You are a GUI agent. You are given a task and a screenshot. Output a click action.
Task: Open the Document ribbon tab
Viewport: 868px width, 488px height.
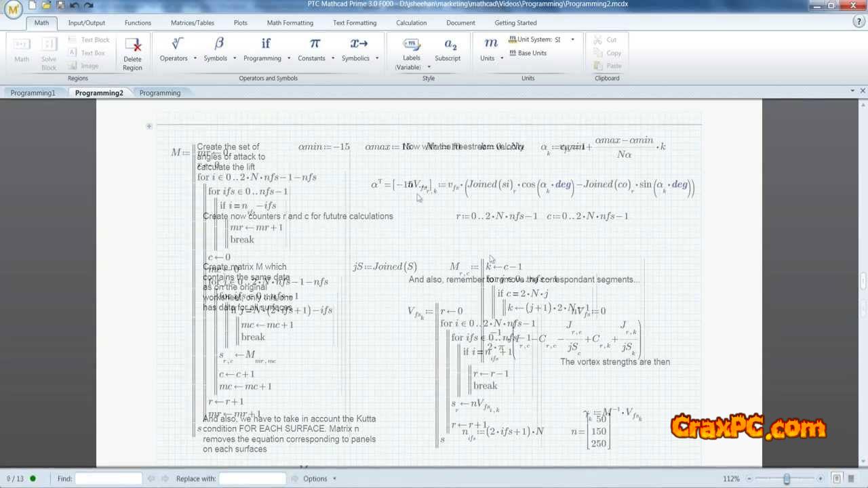click(x=460, y=22)
